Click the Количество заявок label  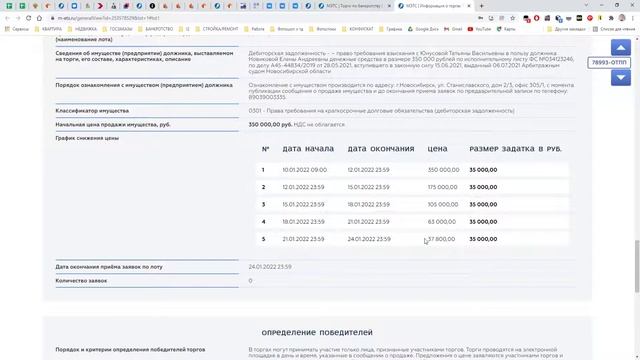[x=81, y=281]
